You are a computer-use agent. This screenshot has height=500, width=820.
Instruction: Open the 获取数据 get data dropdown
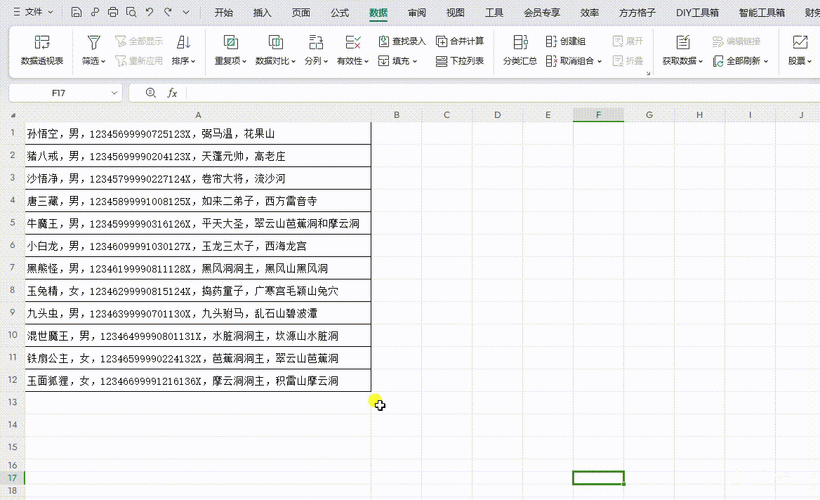(x=683, y=50)
